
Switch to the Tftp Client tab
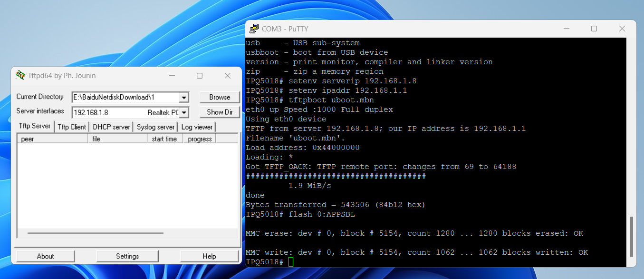[x=72, y=127]
